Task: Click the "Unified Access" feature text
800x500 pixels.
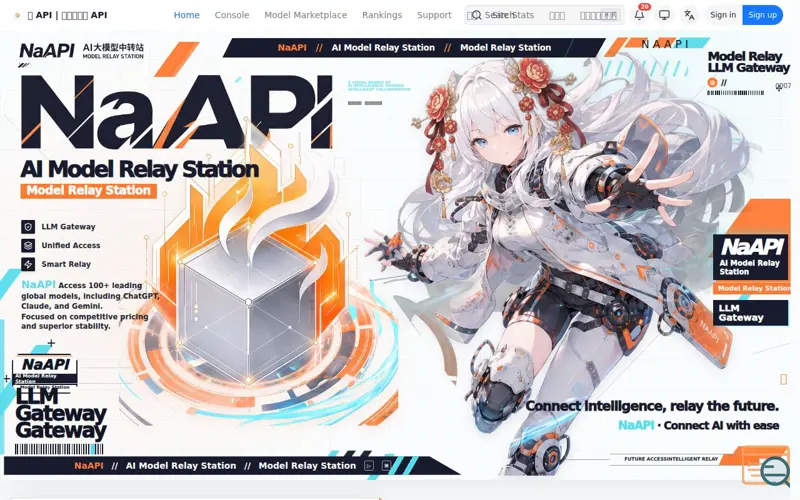Action: pyautogui.click(x=70, y=245)
